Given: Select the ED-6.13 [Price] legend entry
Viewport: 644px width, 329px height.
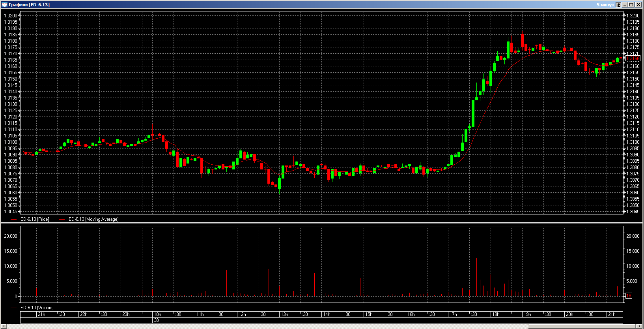Looking at the screenshot, I should 35,219.
